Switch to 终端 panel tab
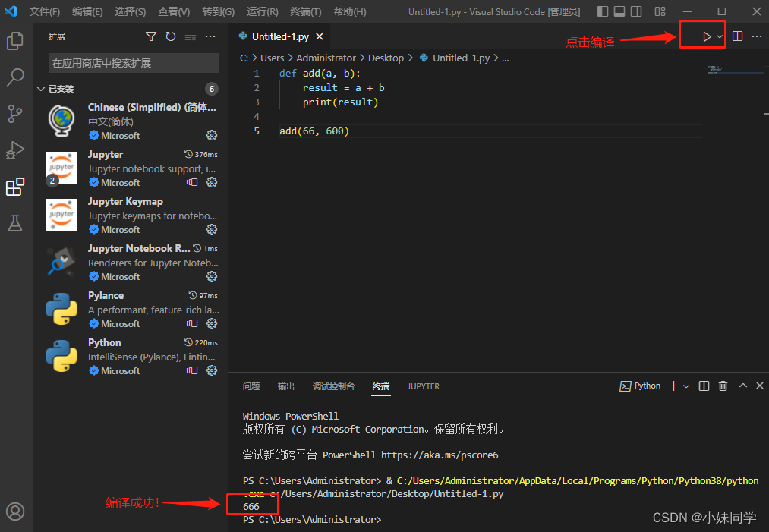The width and height of the screenshot is (769, 532). (x=381, y=386)
